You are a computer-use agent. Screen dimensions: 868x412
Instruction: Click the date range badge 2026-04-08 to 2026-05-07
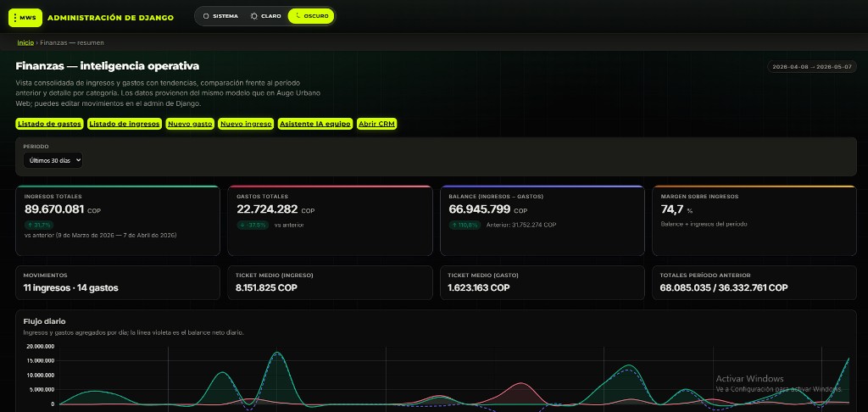pos(812,66)
